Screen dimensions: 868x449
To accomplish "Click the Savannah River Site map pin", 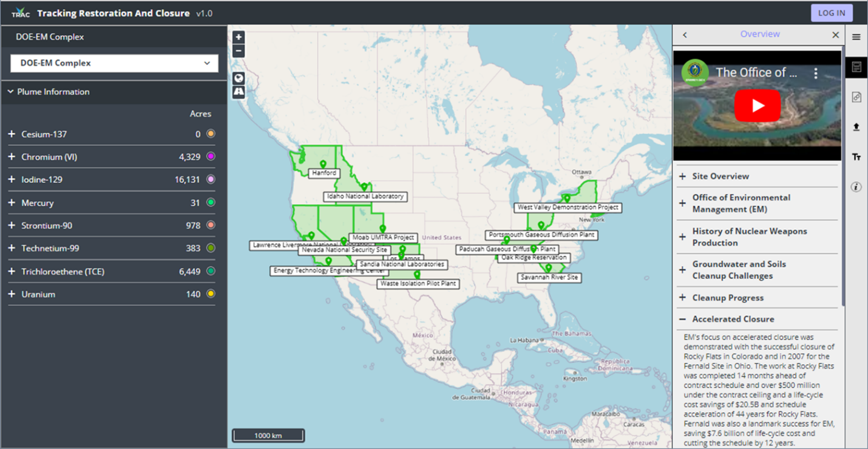I will (548, 268).
